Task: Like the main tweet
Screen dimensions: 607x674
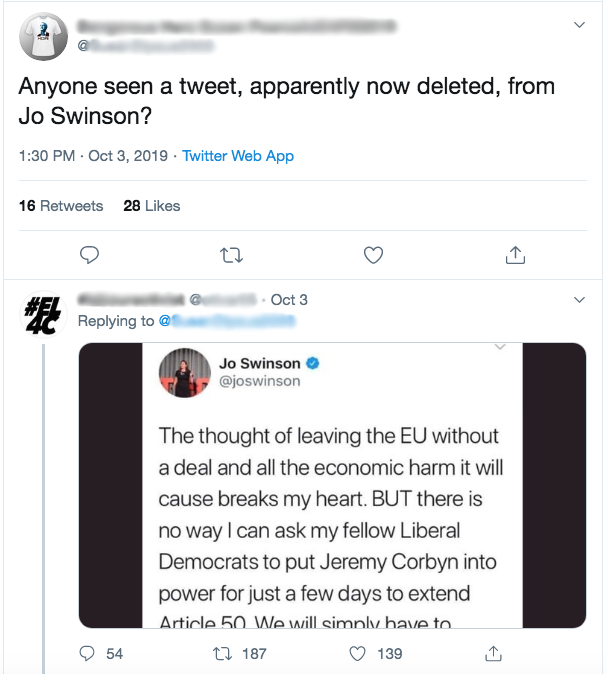Action: [x=373, y=255]
